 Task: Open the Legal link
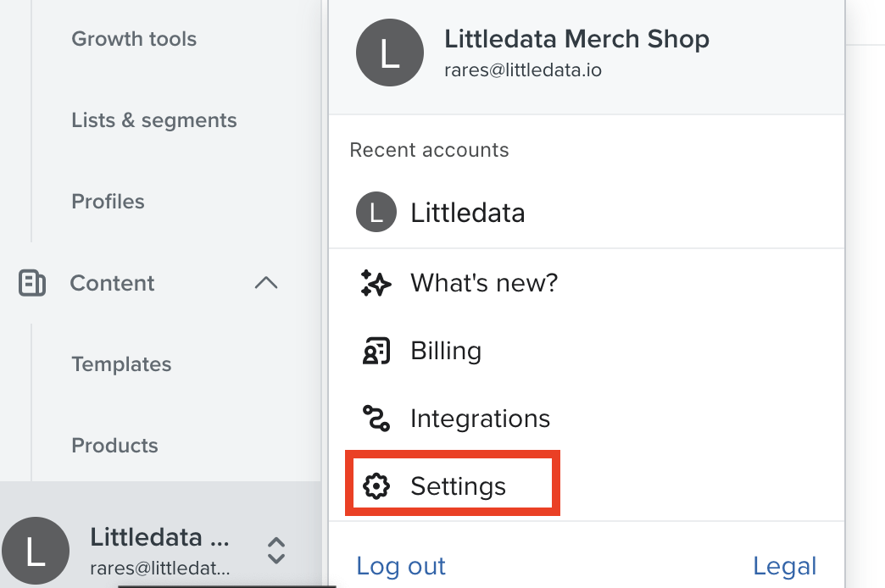point(784,566)
